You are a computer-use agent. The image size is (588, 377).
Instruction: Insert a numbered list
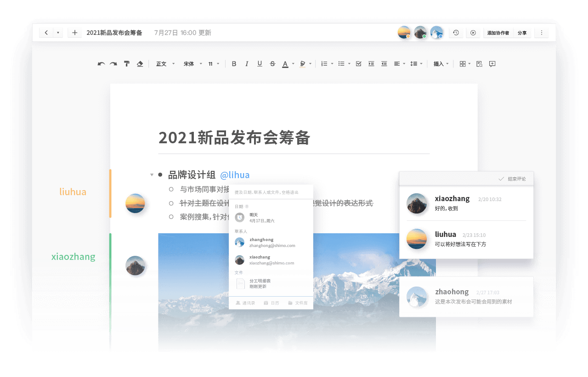pyautogui.click(x=324, y=64)
